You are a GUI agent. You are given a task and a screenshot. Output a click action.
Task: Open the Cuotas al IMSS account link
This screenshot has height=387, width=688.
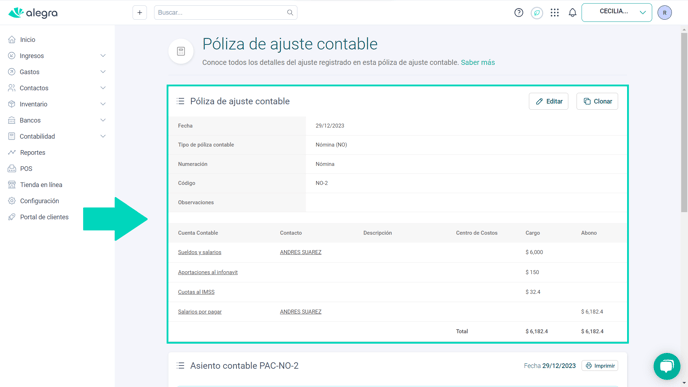click(196, 292)
